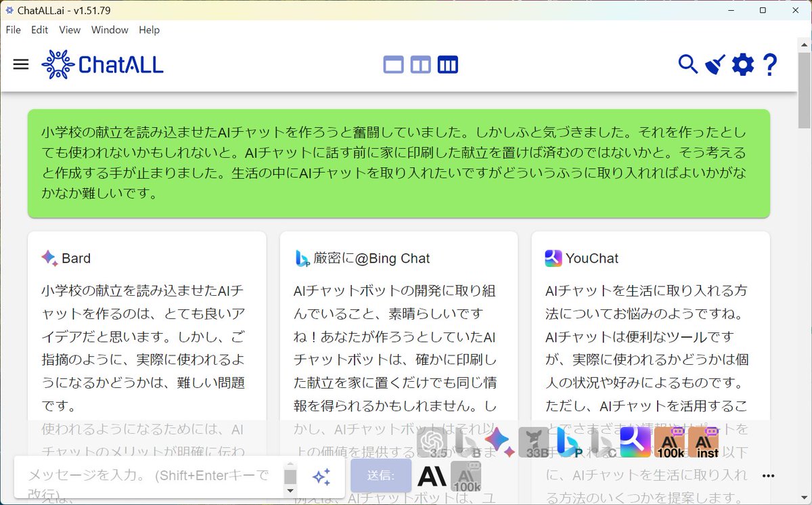The width and height of the screenshot is (812, 505).
Task: Click the Bing Chat icon in card header
Action: [x=302, y=258]
